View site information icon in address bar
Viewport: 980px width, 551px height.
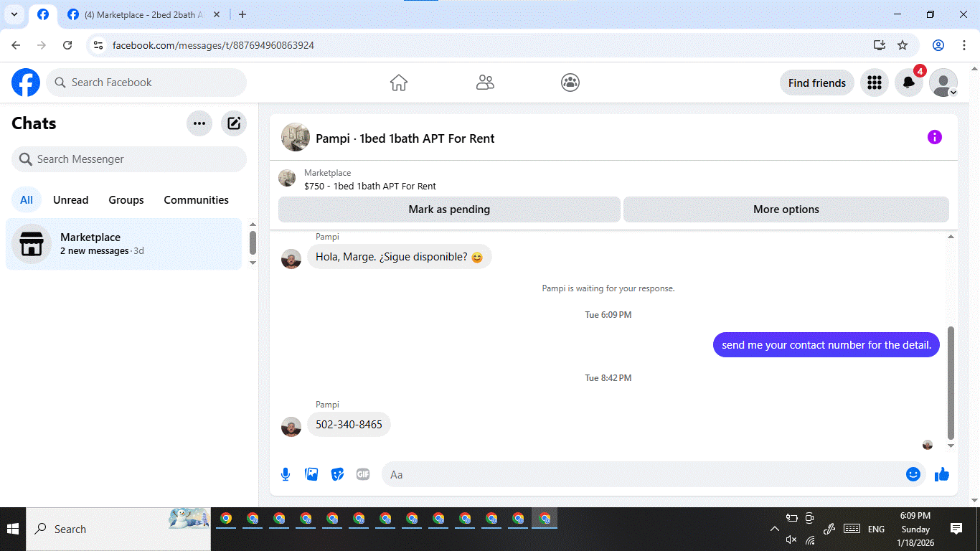[x=99, y=45]
